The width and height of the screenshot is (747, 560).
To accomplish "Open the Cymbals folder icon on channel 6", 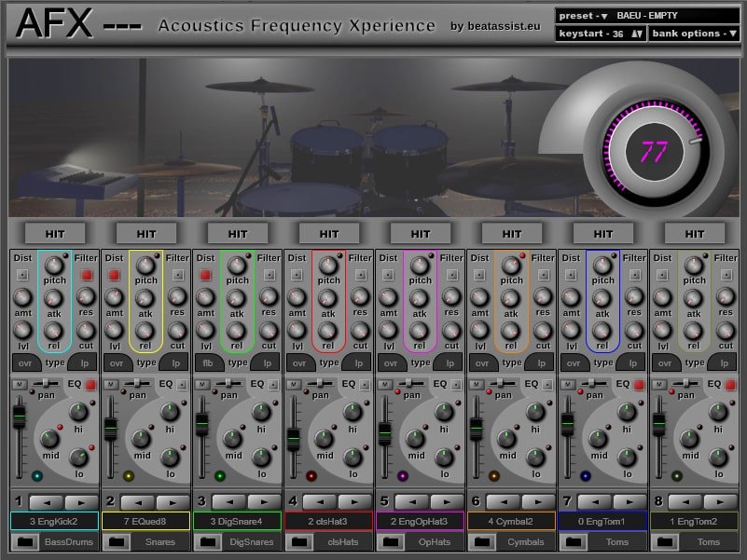I will tap(482, 542).
